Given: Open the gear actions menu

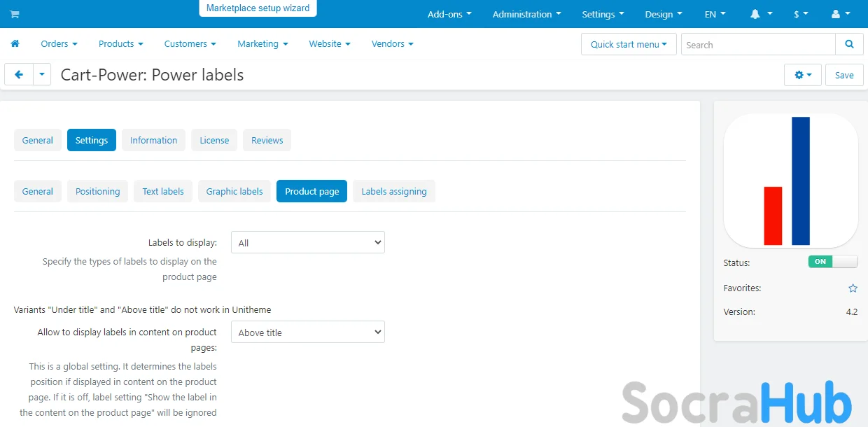Looking at the screenshot, I should coord(803,75).
